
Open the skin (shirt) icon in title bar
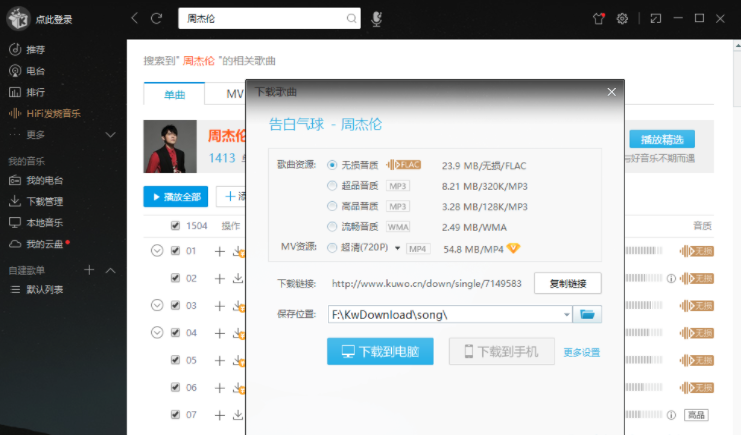[599, 18]
